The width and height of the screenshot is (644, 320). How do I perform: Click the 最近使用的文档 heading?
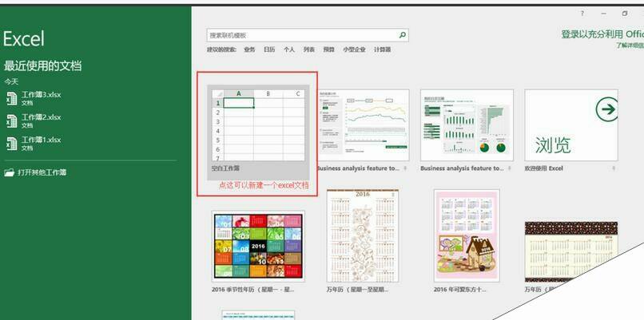tap(42, 65)
